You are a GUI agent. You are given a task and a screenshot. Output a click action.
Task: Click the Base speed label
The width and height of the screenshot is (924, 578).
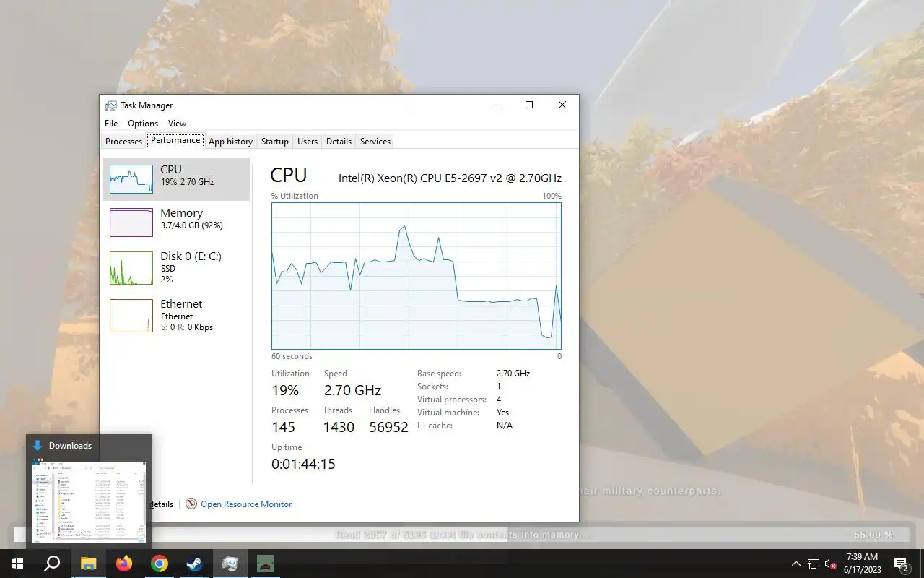tap(439, 374)
